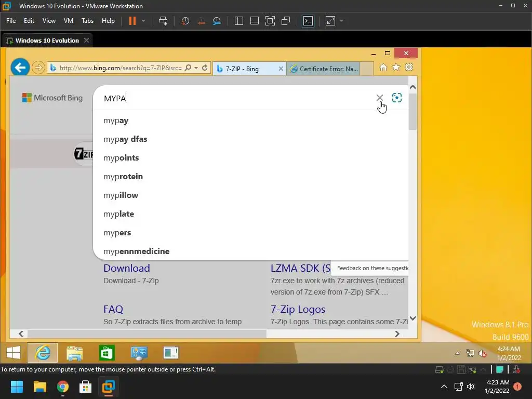The image size is (532, 399).
Task: Click the Microsoft Bing logo
Action: coord(52,98)
